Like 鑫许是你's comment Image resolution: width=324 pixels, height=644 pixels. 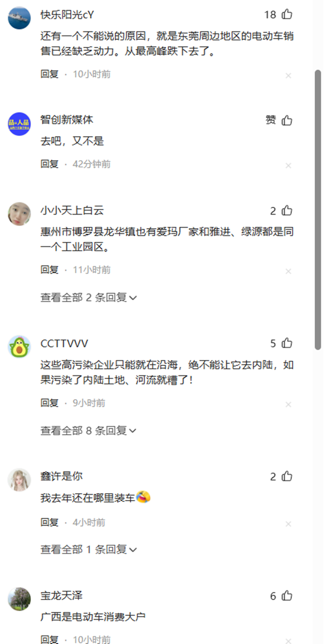coord(287,477)
